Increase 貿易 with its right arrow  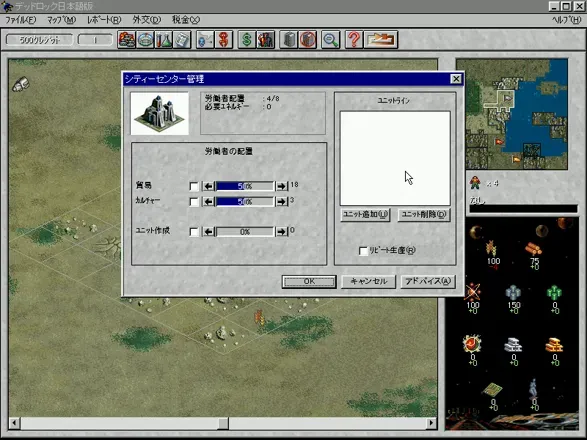(x=282, y=186)
